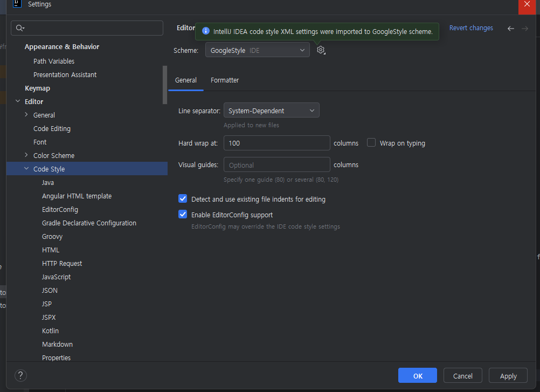Select Markdown code style
This screenshot has height=392, width=540.
(57, 344)
